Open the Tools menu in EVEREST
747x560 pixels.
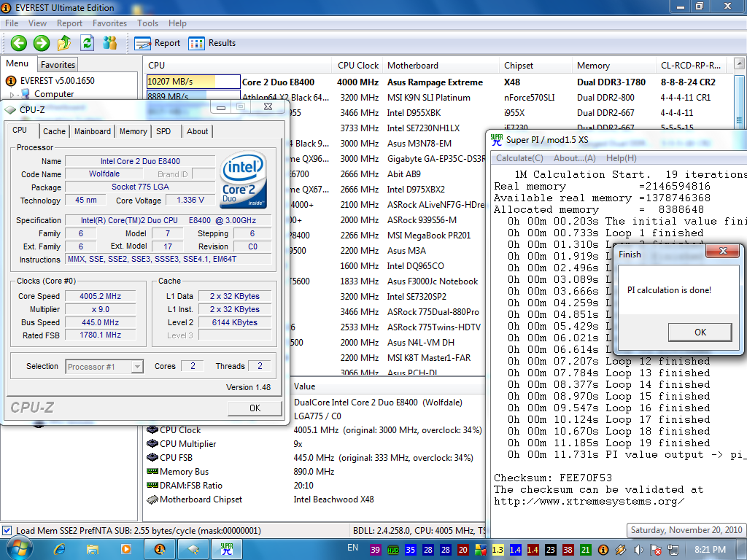click(147, 23)
